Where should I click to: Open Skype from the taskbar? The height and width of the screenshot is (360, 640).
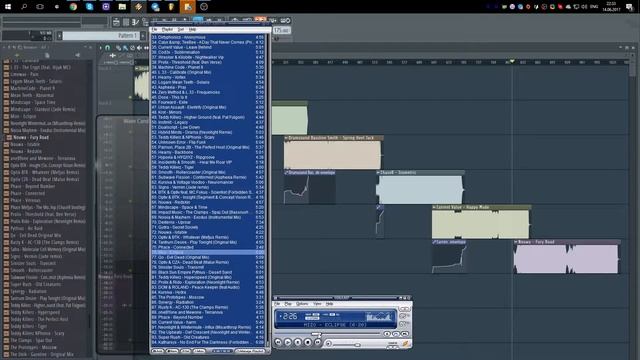coord(89,7)
